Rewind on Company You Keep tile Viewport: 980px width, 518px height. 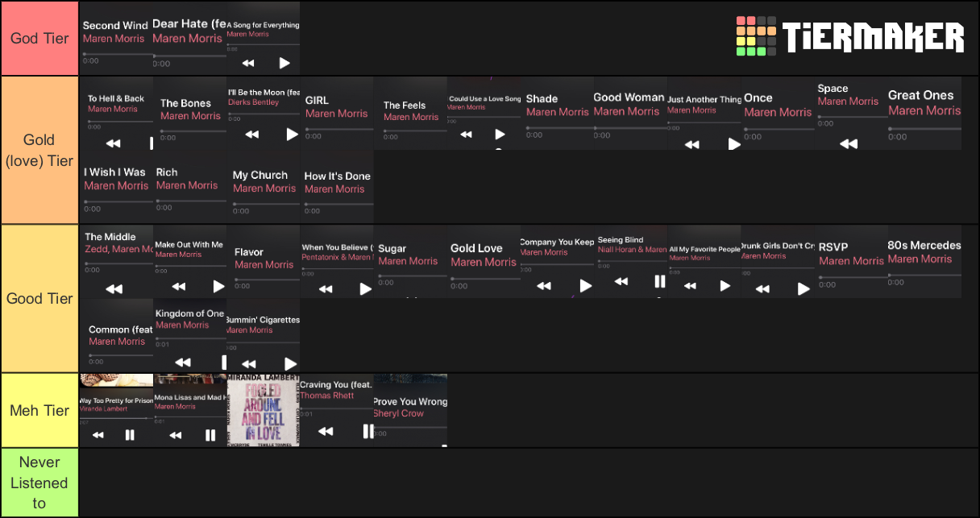[544, 285]
